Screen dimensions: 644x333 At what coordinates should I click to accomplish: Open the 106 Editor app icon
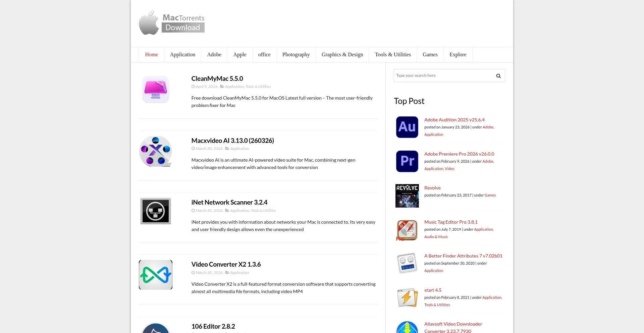156,328
